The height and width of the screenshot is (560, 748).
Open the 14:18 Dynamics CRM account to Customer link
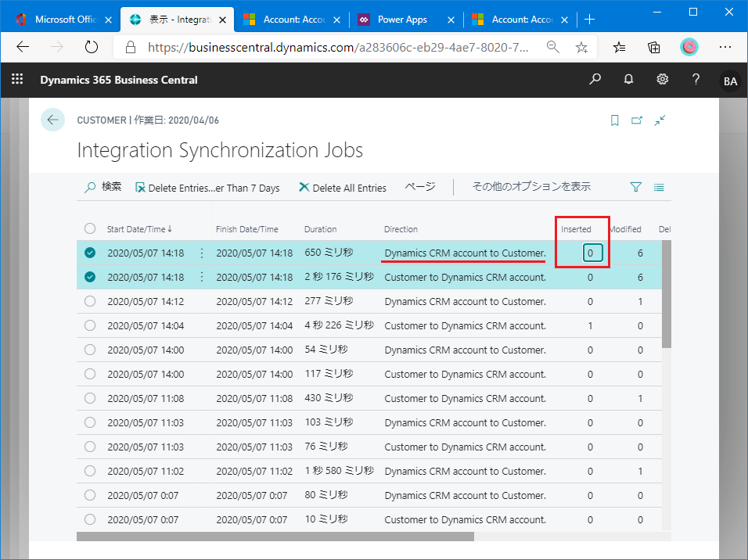coord(465,253)
